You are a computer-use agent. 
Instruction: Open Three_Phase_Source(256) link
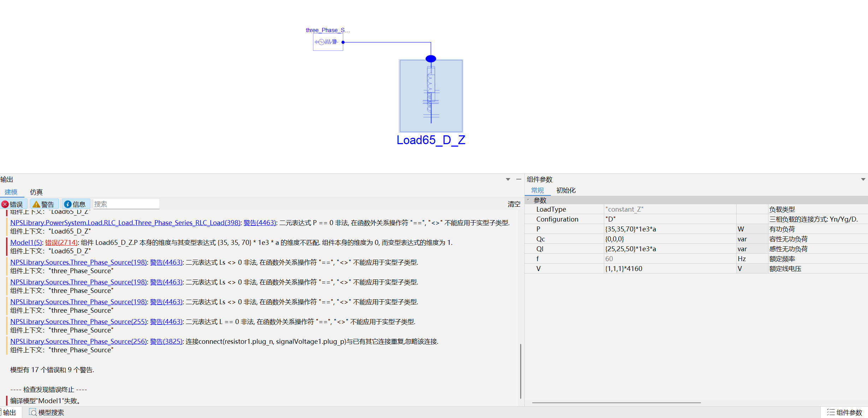click(x=79, y=341)
